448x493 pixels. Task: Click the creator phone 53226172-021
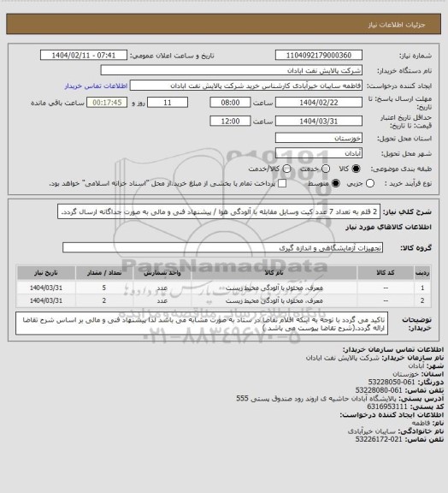(379, 440)
